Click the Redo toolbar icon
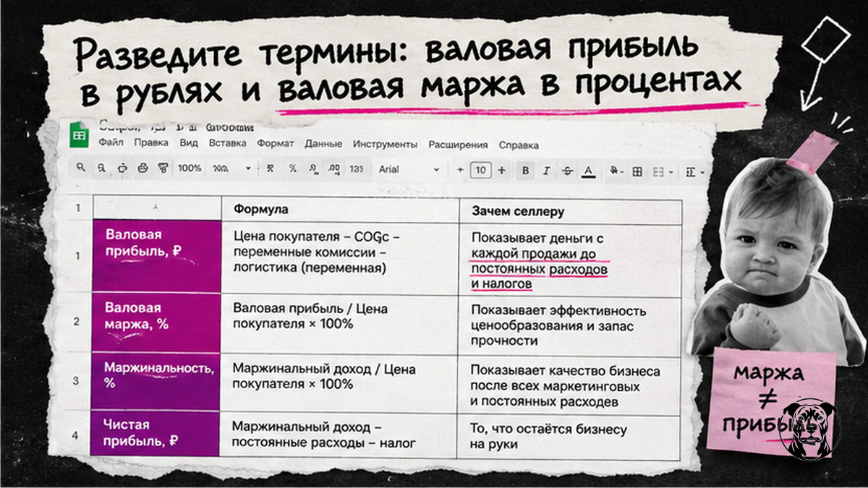The height and width of the screenshot is (488, 868). pyautogui.click(x=122, y=168)
